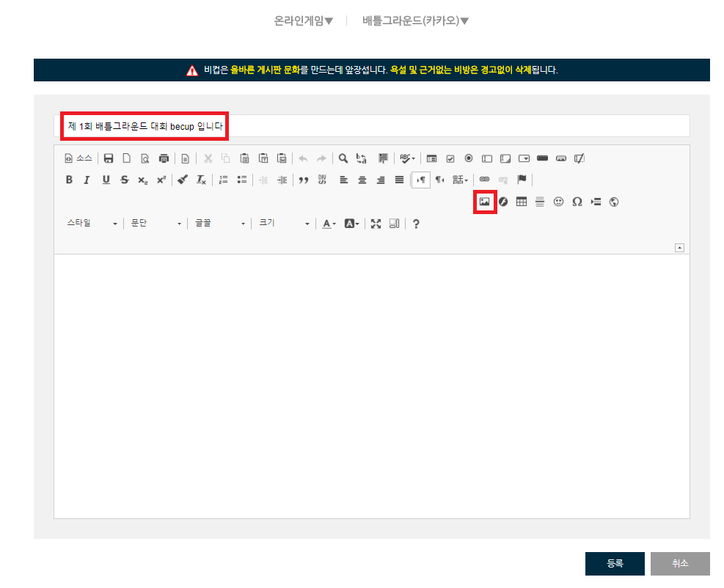Open the Preview icon with magnifier page
This screenshot has height=588, width=724.
point(145,158)
